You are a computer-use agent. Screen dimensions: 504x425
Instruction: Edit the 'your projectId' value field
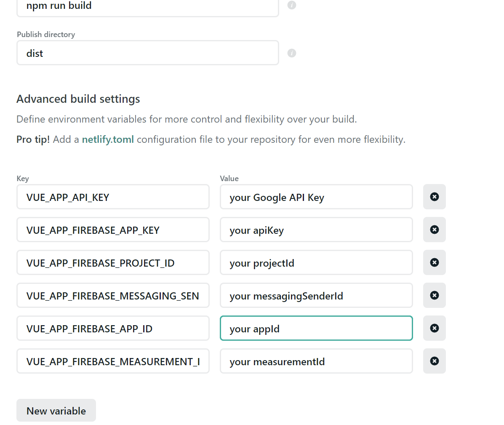coord(316,263)
